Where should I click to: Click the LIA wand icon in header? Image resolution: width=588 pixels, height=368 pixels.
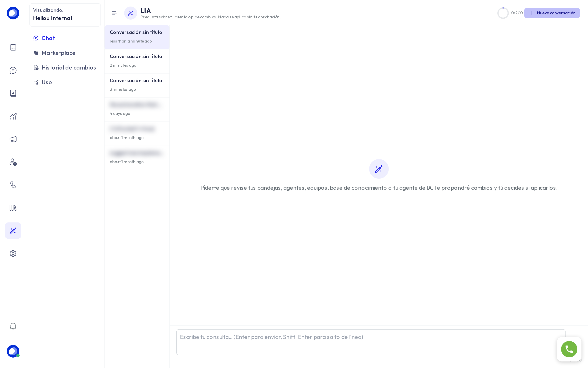tap(130, 13)
